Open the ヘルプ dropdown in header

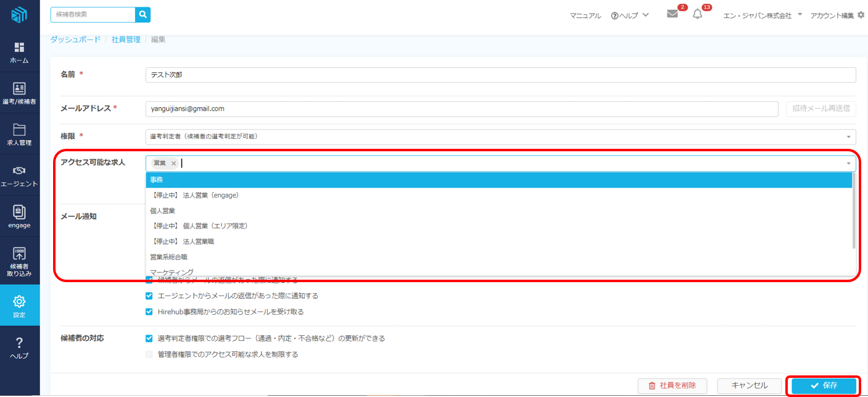coord(630,15)
